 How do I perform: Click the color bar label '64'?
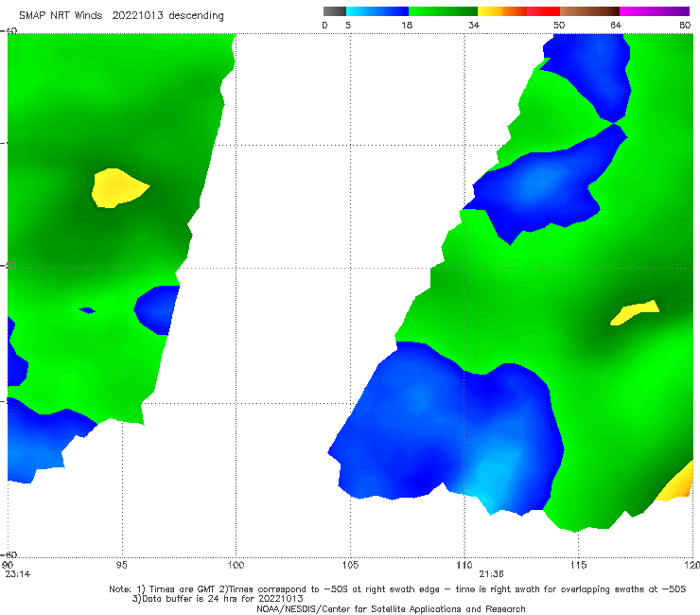pos(616,26)
